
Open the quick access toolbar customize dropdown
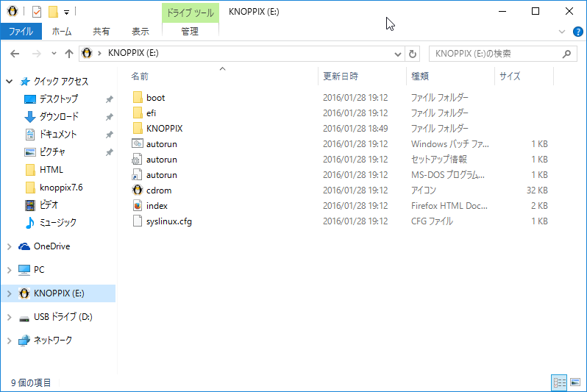(66, 13)
